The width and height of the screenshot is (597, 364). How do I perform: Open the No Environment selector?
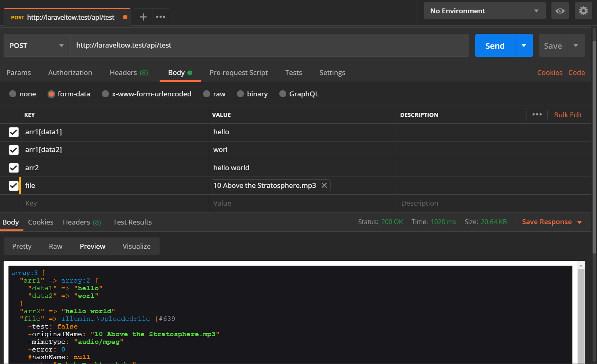coord(485,11)
